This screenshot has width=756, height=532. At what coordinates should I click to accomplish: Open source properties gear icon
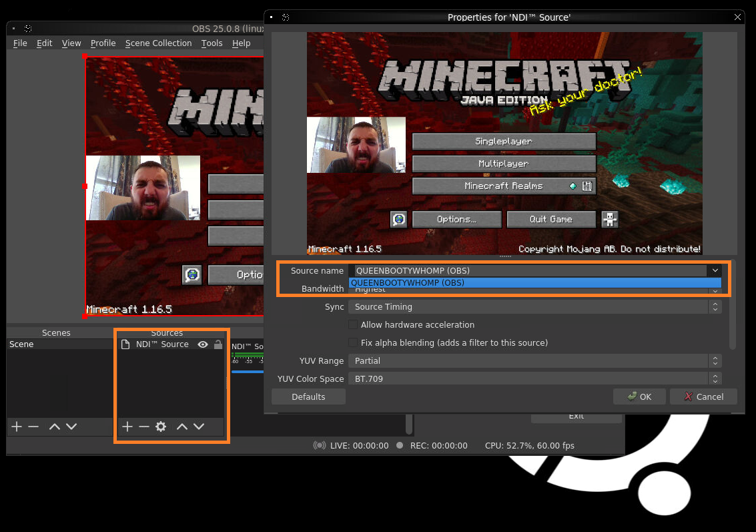161,427
